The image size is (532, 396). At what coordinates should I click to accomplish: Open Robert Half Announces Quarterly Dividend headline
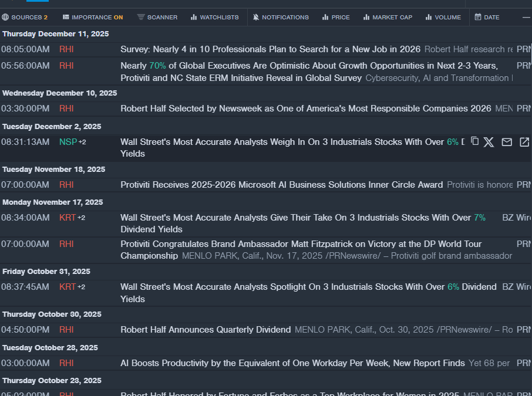click(206, 330)
